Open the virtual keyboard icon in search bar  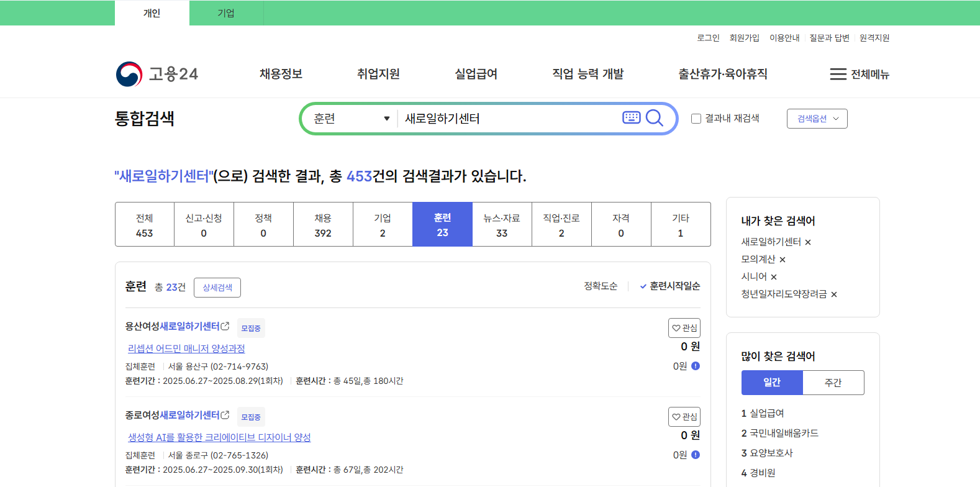tap(632, 117)
